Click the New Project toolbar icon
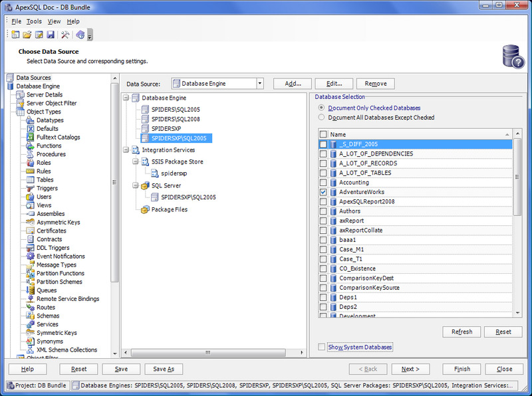 click(x=15, y=35)
